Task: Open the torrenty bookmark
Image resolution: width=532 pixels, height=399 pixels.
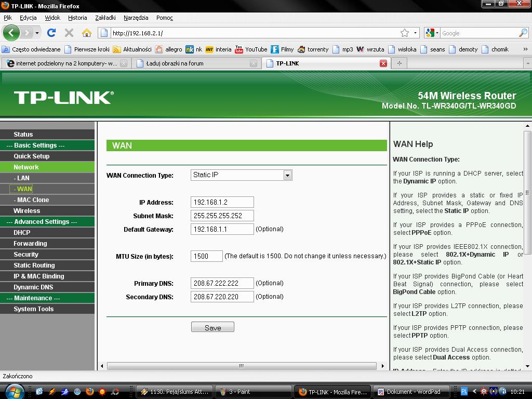Action: (x=313, y=49)
